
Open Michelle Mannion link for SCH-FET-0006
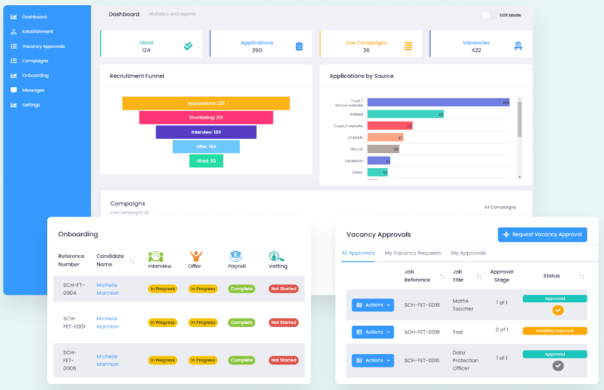point(107,360)
